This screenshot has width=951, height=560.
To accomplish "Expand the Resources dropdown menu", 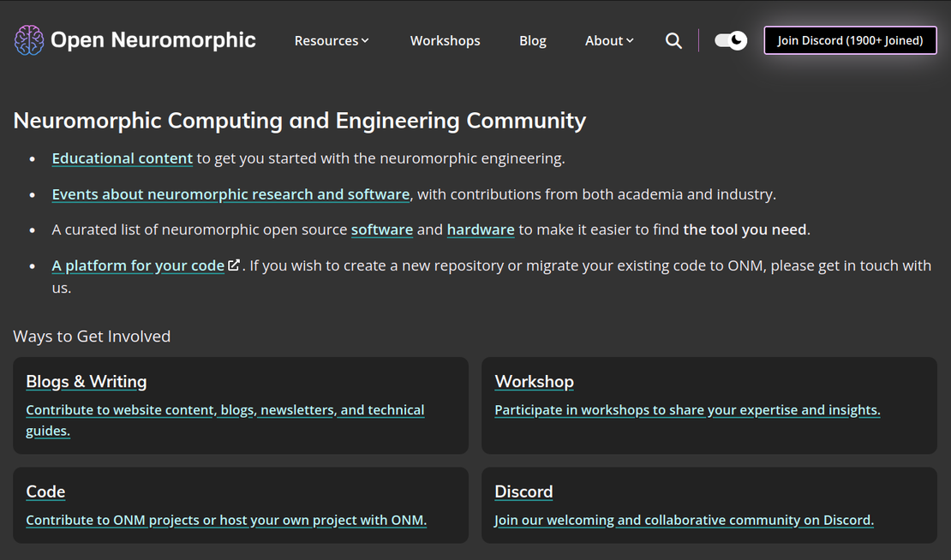I will tap(331, 40).
